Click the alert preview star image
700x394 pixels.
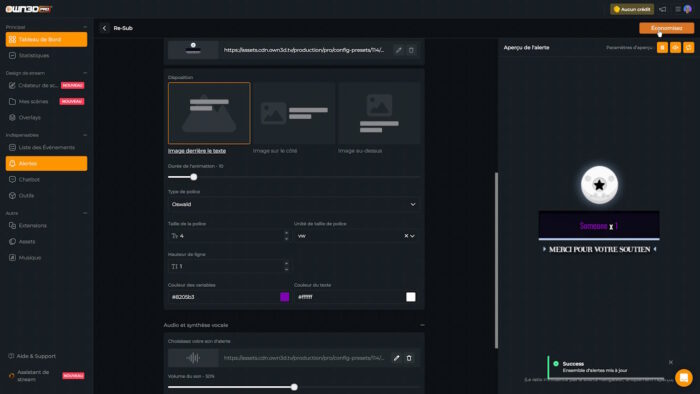[599, 185]
